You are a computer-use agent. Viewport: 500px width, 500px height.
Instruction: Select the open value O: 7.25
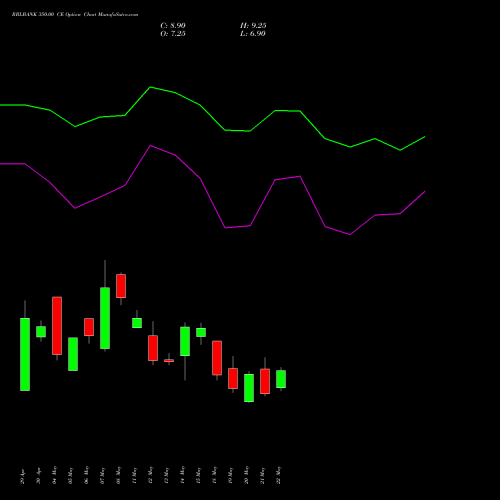(x=173, y=34)
